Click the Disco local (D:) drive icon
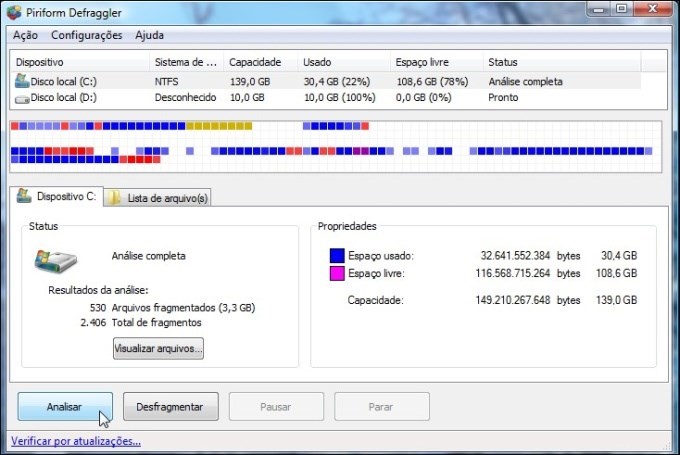The image size is (680, 455). [22, 99]
